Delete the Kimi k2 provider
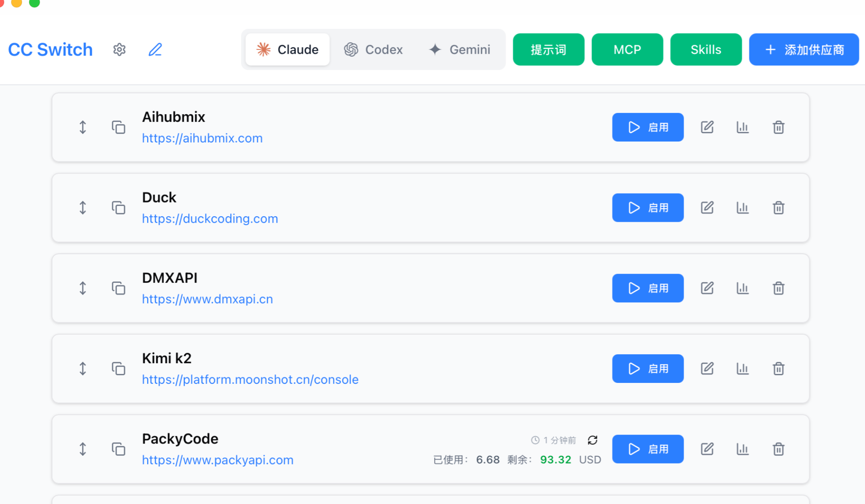 tap(778, 369)
